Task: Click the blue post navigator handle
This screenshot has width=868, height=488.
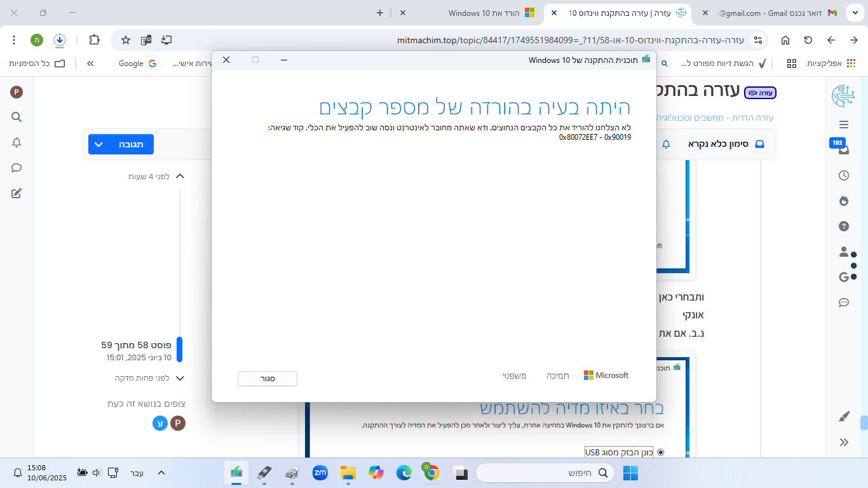Action: (x=179, y=349)
